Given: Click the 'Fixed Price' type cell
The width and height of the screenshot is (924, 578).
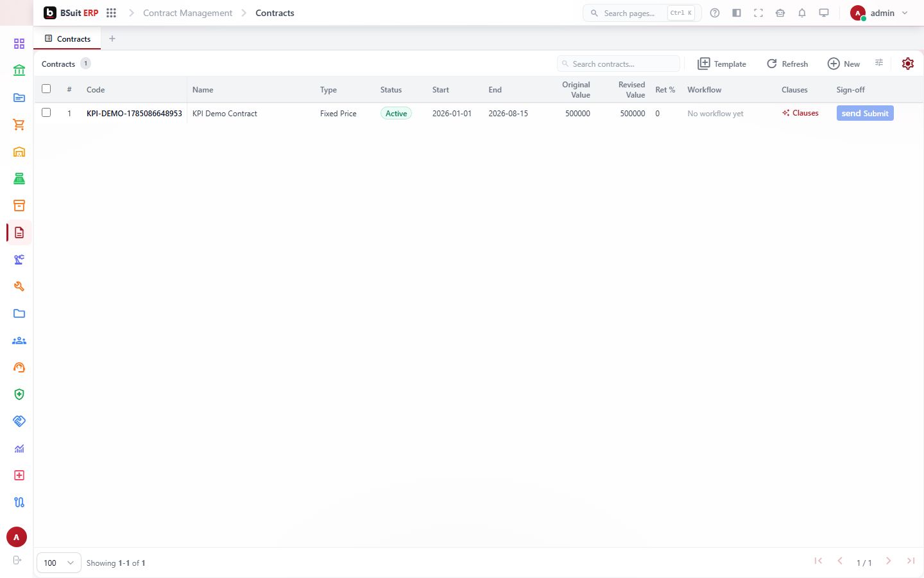Looking at the screenshot, I should coord(338,114).
